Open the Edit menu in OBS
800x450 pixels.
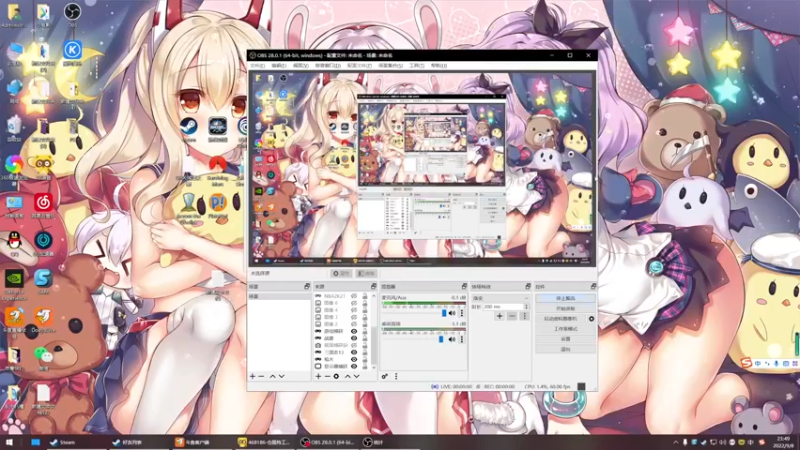tap(279, 65)
